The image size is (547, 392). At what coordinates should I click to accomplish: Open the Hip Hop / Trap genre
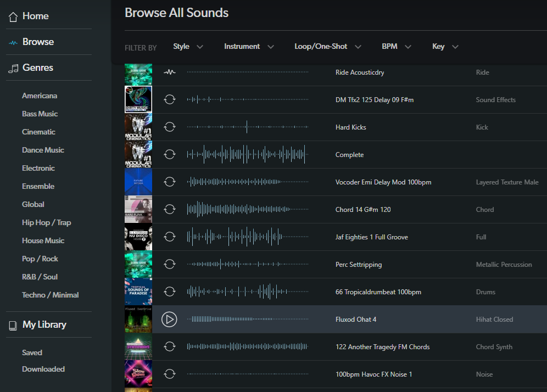tap(46, 222)
